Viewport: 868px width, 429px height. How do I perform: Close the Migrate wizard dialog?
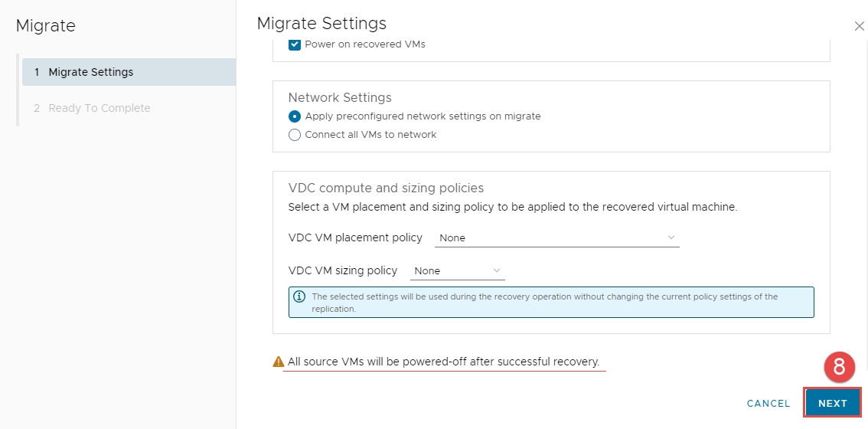859,26
